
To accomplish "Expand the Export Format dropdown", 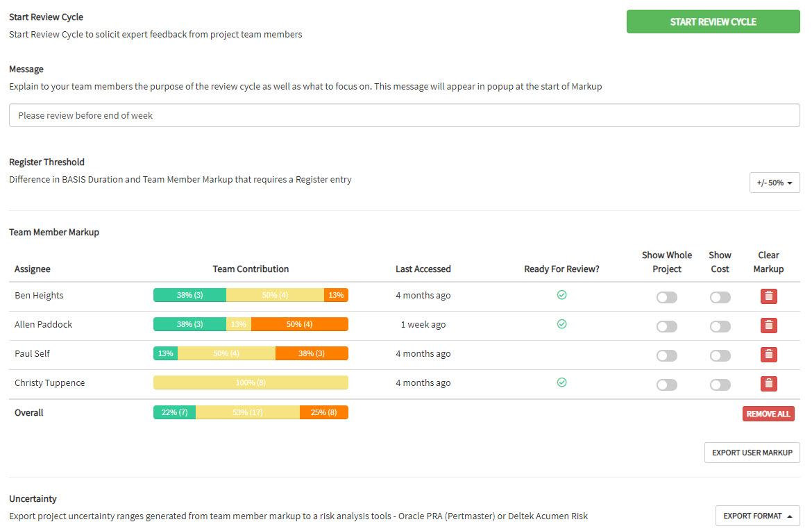I will [756, 516].
